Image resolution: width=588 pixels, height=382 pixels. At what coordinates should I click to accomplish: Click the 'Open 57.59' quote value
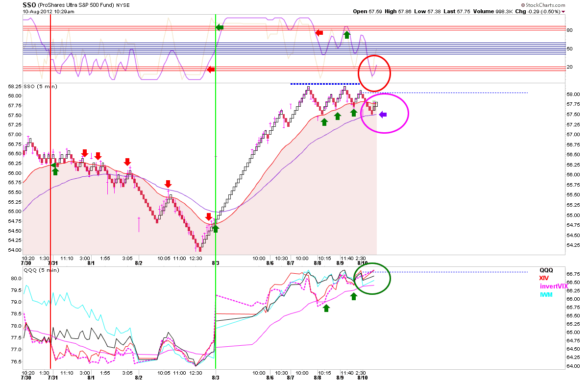[367, 11]
